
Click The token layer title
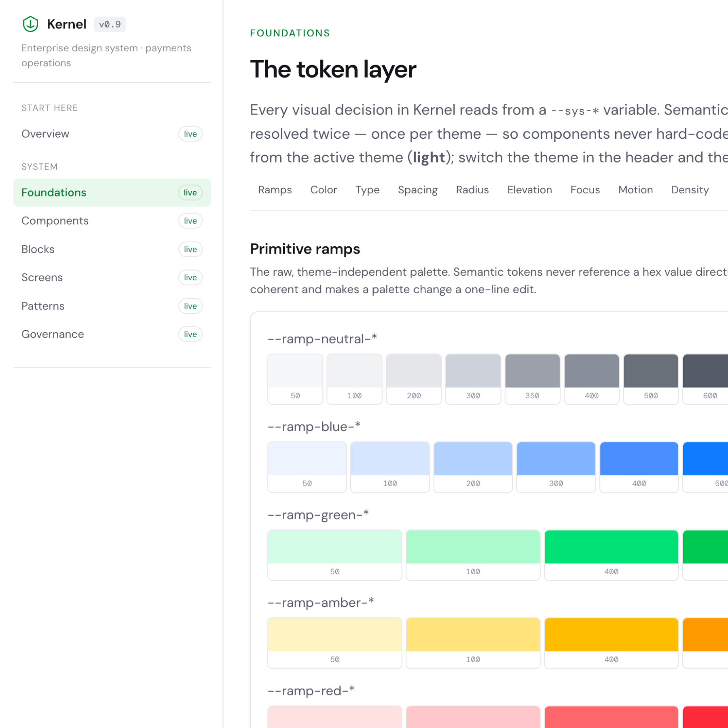pyautogui.click(x=333, y=69)
